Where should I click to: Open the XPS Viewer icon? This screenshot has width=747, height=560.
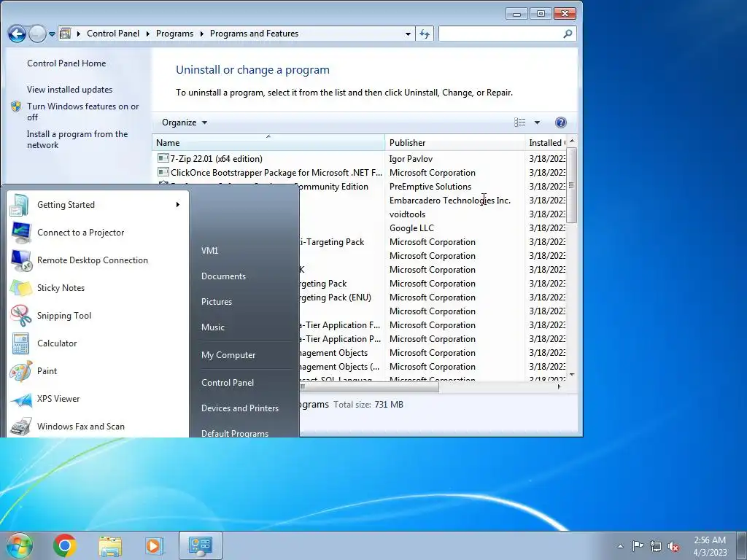[20, 399]
